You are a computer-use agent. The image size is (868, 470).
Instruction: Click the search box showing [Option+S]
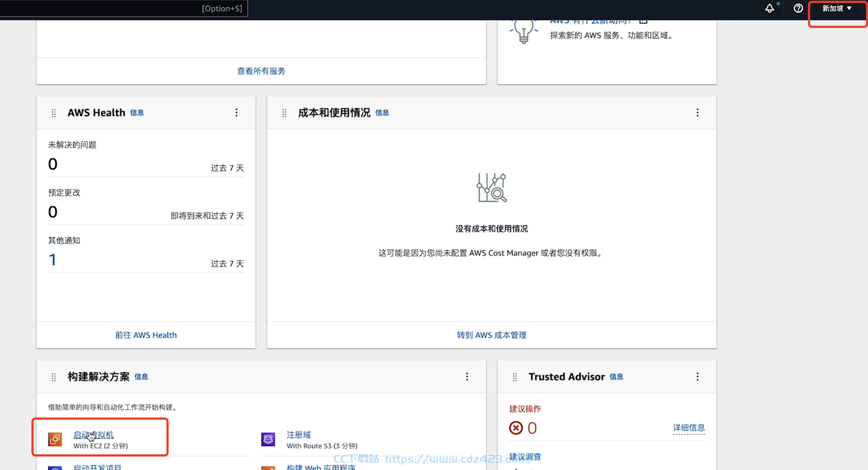124,8
